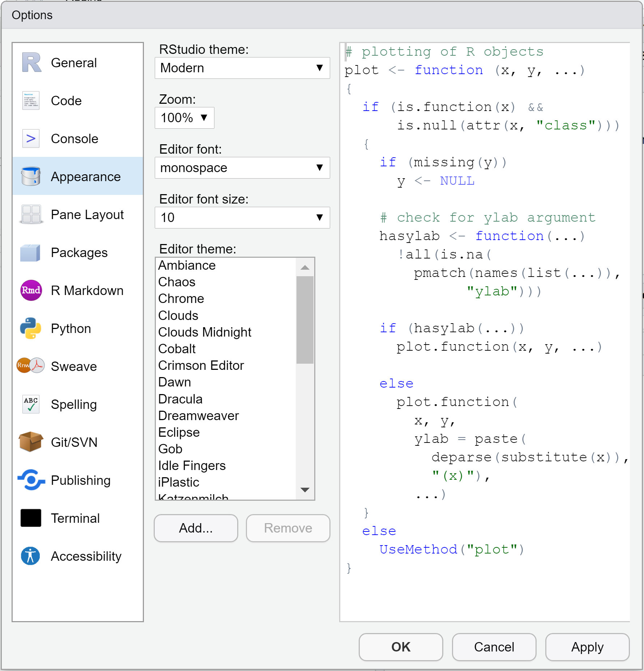Image resolution: width=644 pixels, height=671 pixels.
Task: Switch to the Code options section
Action: pos(78,101)
